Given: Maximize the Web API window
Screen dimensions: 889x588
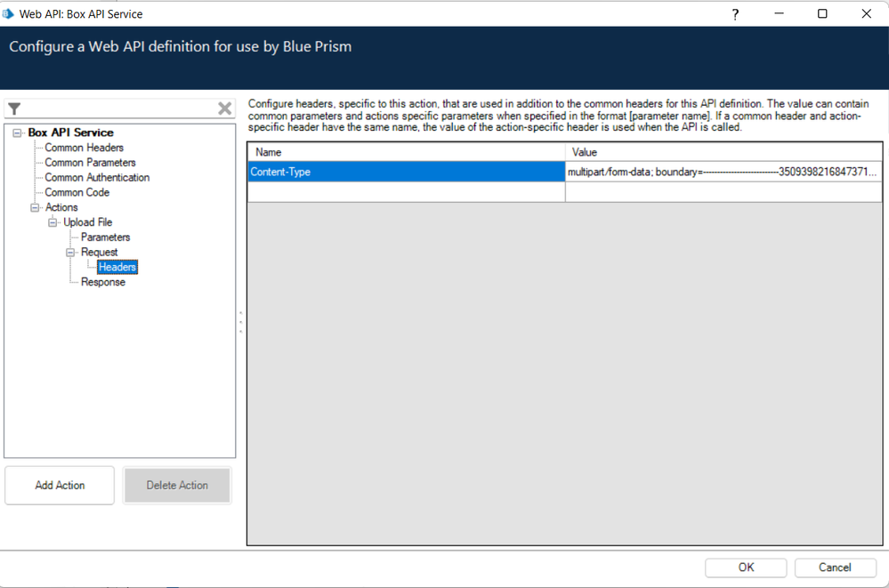Looking at the screenshot, I should pyautogui.click(x=822, y=13).
